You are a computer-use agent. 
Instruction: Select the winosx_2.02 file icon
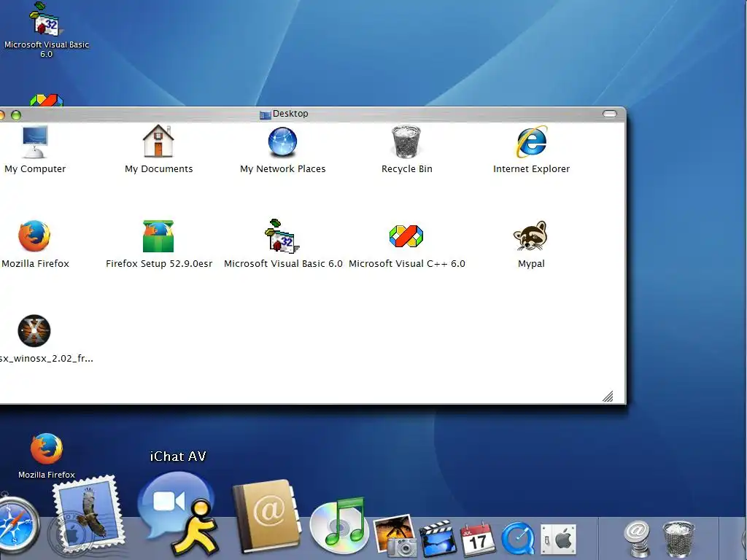coord(34,330)
